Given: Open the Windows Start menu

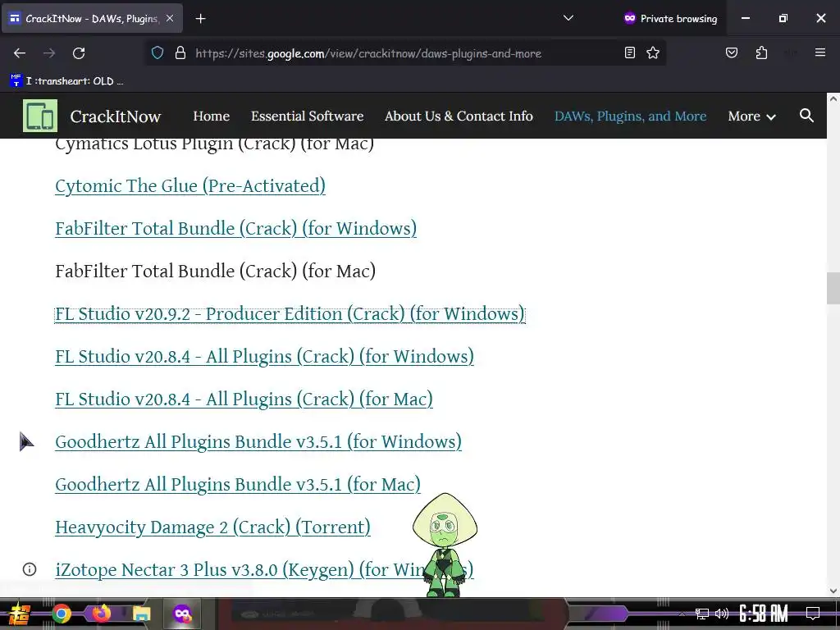Looking at the screenshot, I should click(18, 614).
